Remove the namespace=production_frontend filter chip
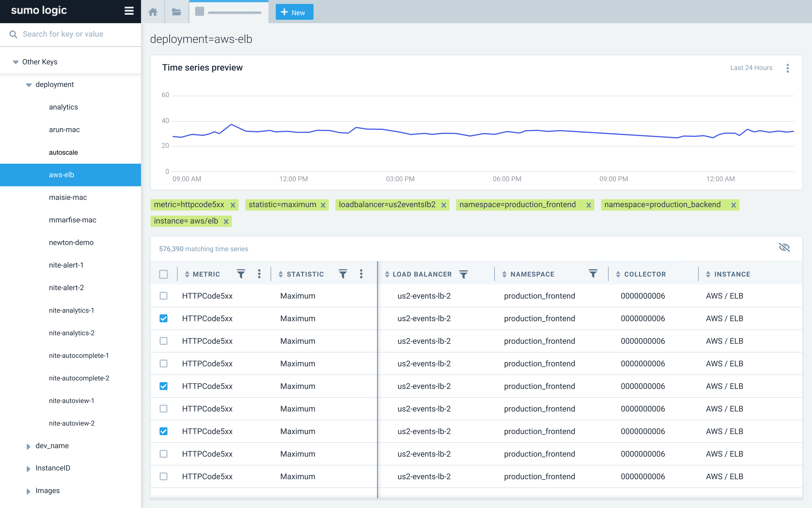Screen dimensions: 812x508 [588, 205]
